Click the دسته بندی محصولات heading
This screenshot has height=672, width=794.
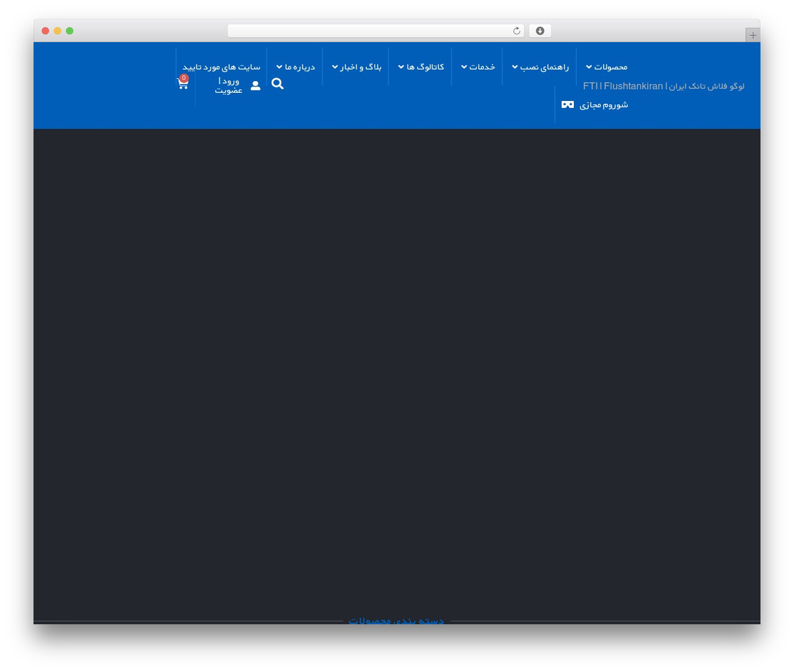pos(396,620)
